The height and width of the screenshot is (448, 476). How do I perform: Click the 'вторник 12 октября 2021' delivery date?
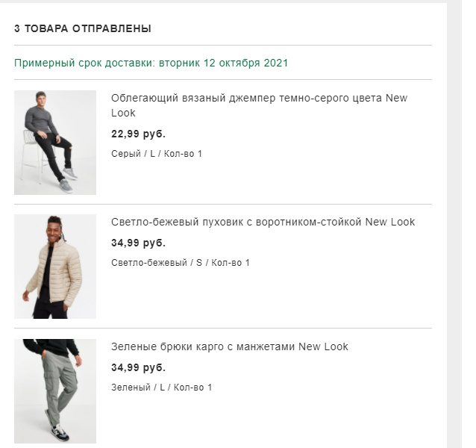pos(223,63)
